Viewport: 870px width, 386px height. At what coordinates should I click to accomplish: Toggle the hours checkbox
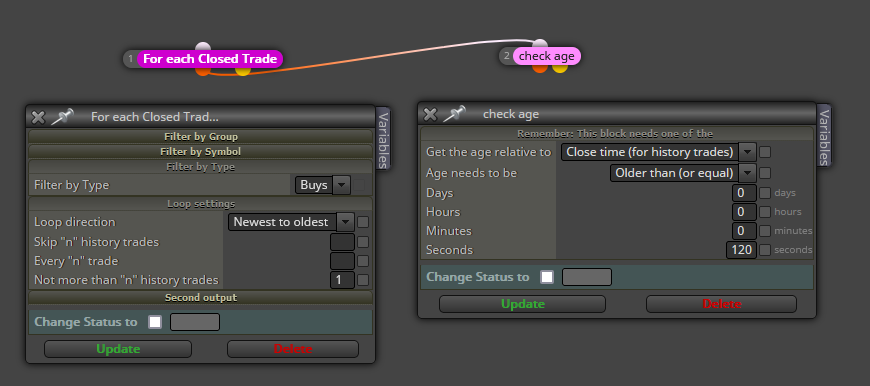coord(765,212)
